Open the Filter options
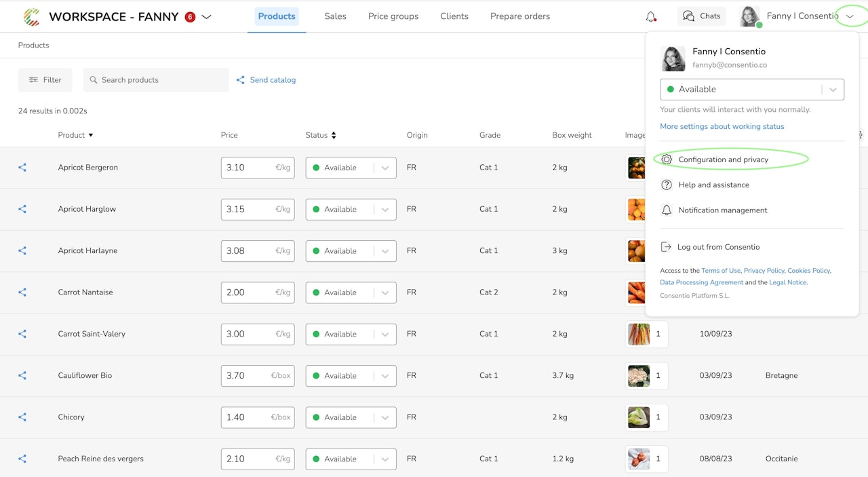The image size is (868, 477). point(45,80)
